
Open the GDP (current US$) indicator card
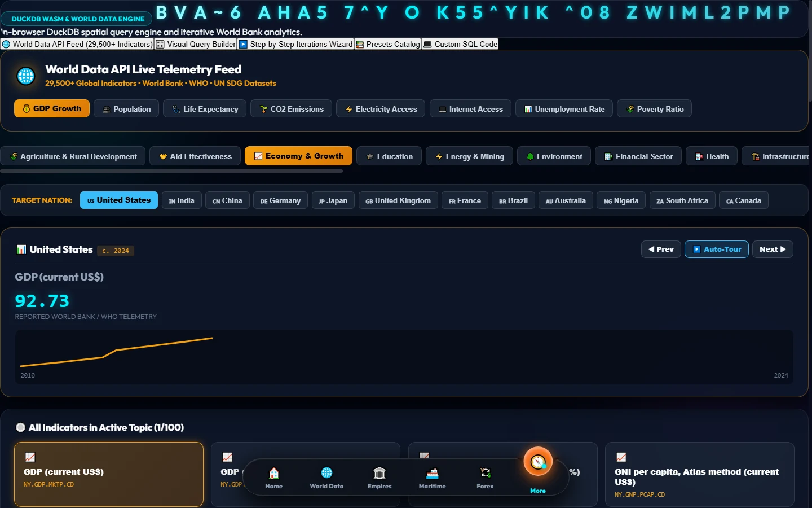[109, 474]
